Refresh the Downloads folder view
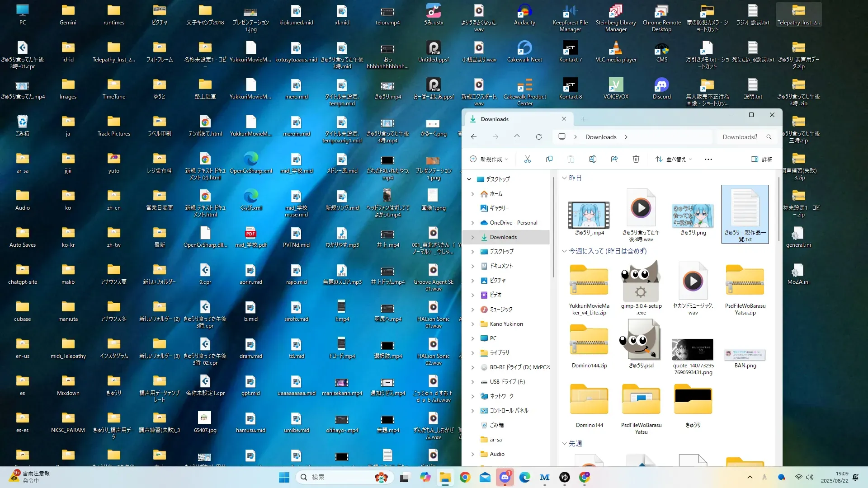 tap(538, 137)
